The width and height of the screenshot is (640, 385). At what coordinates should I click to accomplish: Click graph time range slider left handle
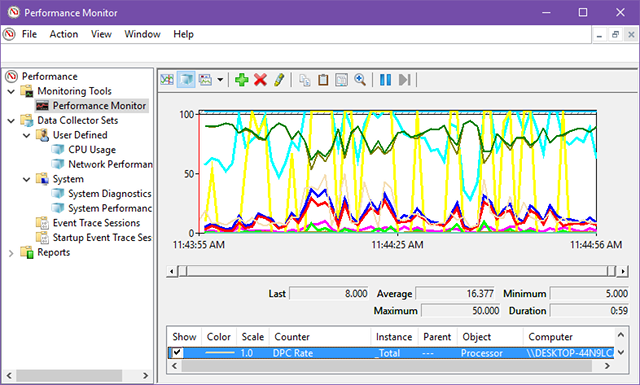[x=183, y=271]
